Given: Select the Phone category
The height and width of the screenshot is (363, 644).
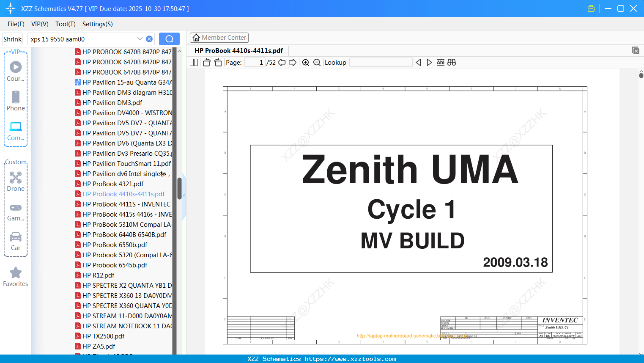Looking at the screenshot, I should click(16, 101).
